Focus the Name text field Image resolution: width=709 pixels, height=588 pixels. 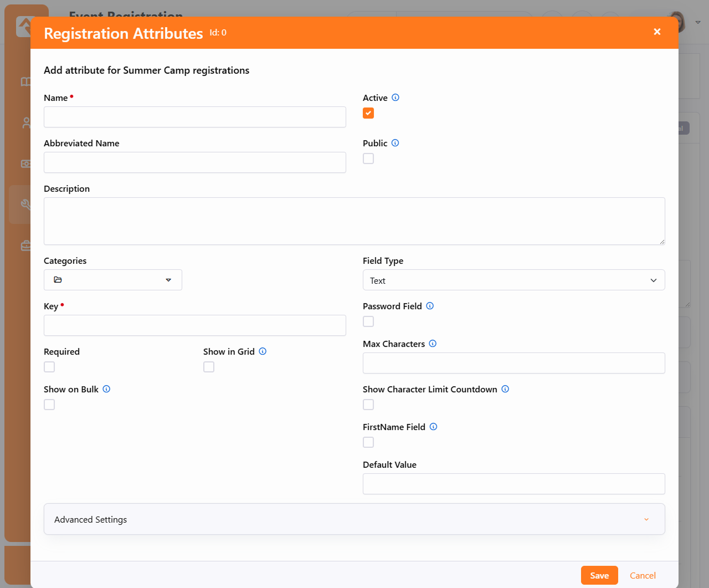pyautogui.click(x=195, y=117)
